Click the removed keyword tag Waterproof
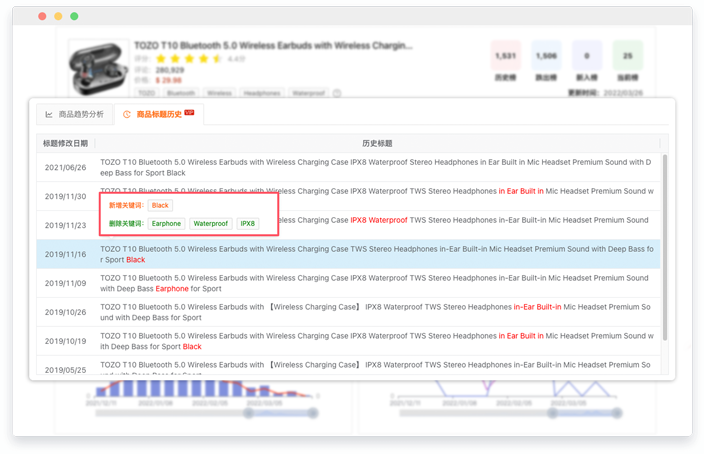Screen dimensions: 704x454 pos(211,224)
